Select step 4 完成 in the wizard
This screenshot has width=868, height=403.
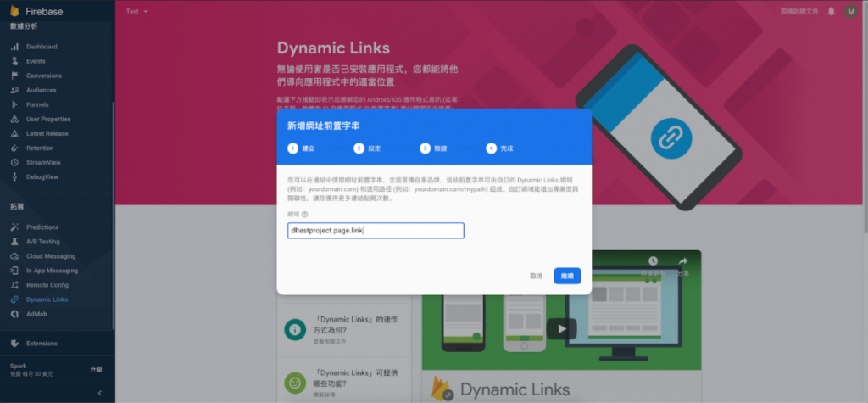(x=500, y=148)
